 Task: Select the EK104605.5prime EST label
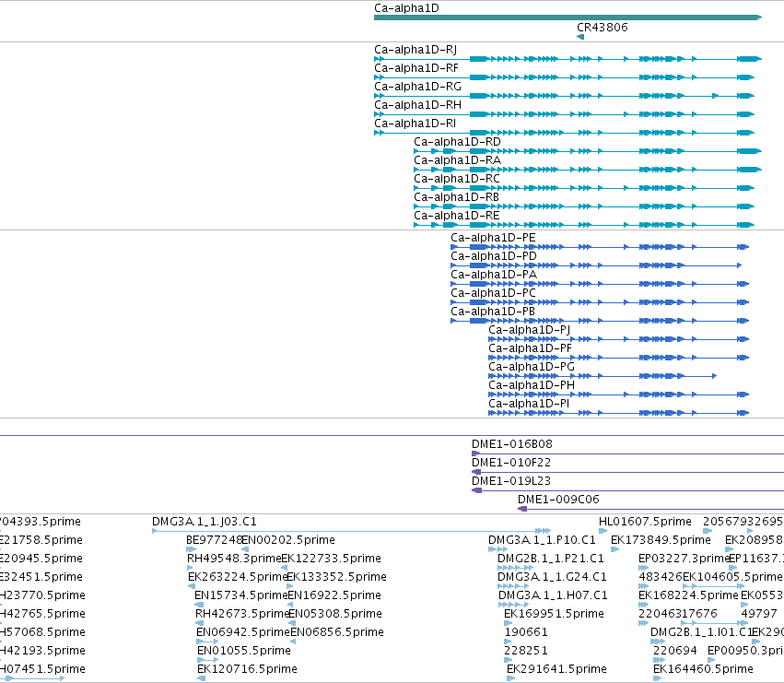pos(732,577)
